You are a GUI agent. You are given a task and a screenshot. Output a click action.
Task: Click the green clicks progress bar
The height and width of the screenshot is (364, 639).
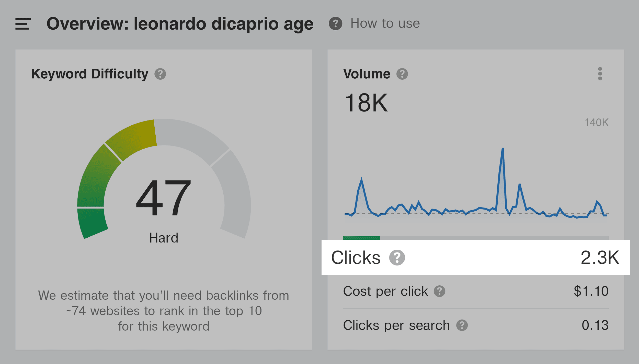361,238
